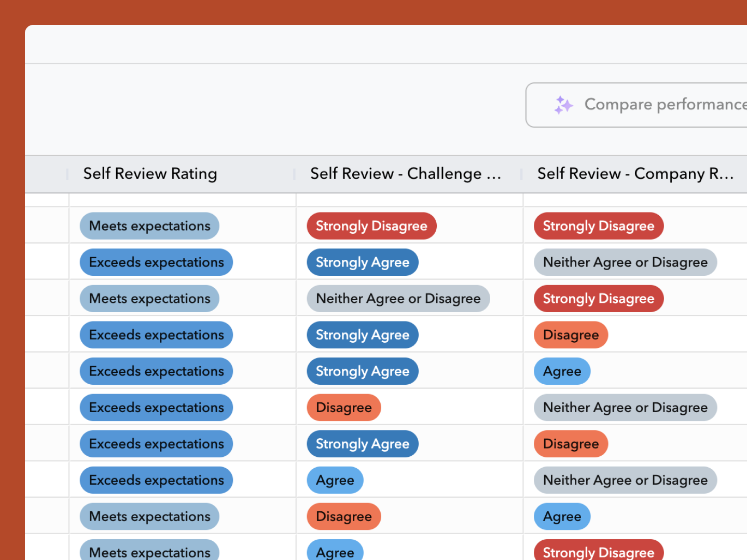Click Company Neither Agree or Disagree beside Challenge Disagree
747x560 pixels.
coord(626,408)
